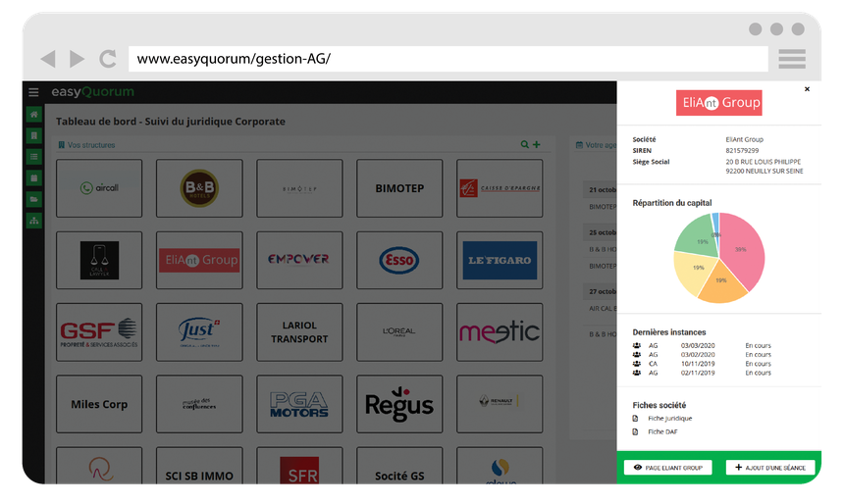
Task: Open the home icon in the sidebar
Action: pyautogui.click(x=34, y=114)
